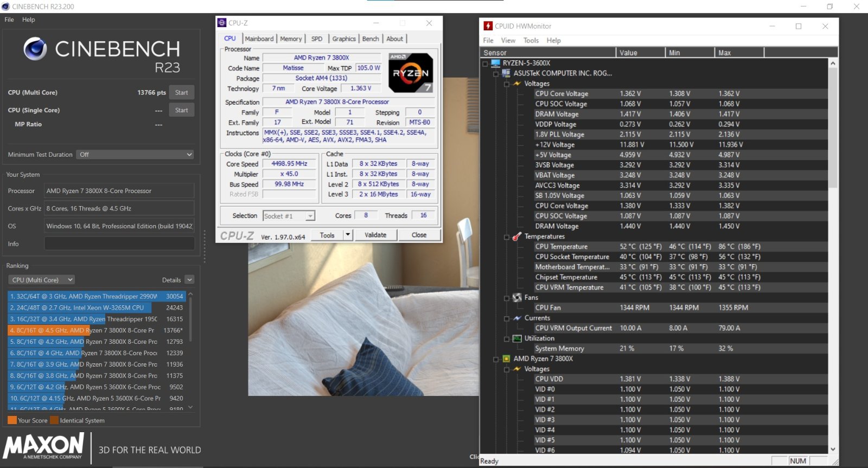Viewport: 868px width, 468px height.
Task: Collapse the Utilization node
Action: 507,339
